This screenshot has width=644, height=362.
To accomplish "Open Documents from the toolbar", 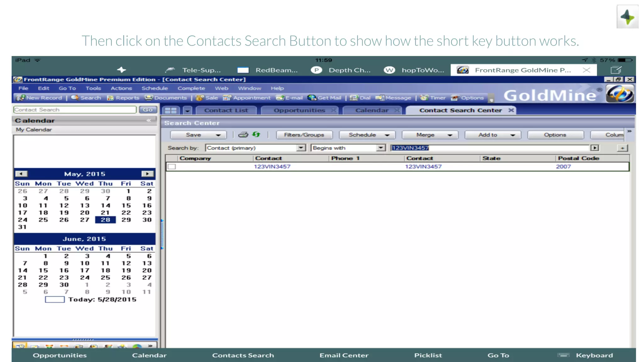I will (x=166, y=98).
